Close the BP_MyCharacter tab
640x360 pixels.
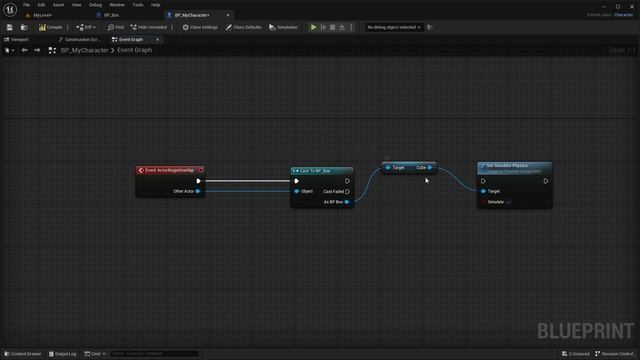(228, 15)
